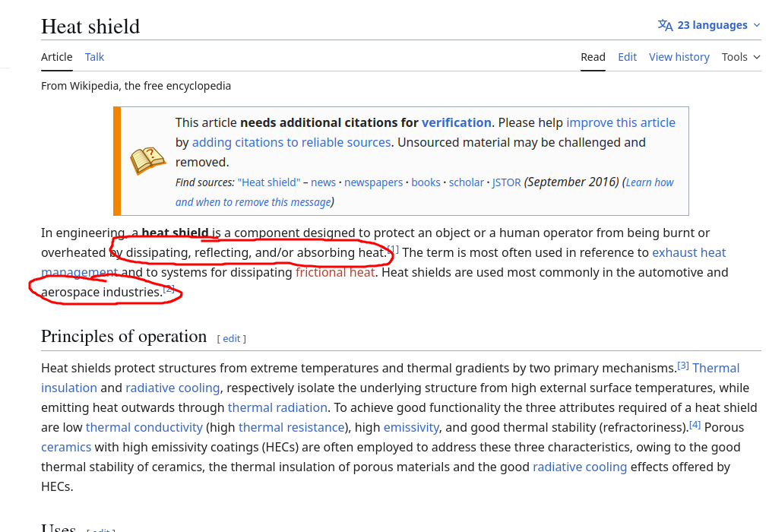This screenshot has width=769, height=532.
Task: Click Learn how to remove this message
Action: tap(648, 182)
